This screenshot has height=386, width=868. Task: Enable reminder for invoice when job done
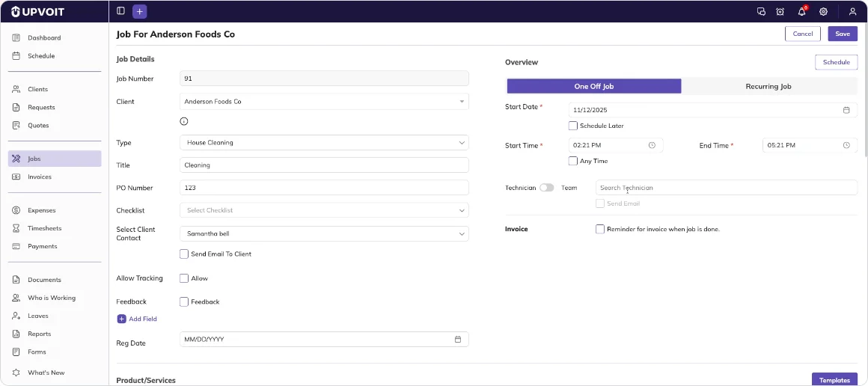pyautogui.click(x=599, y=229)
